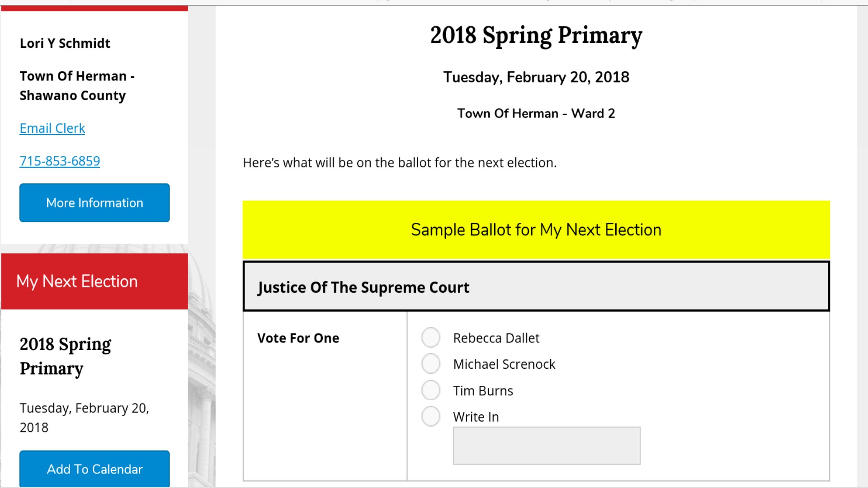Click the clerk name Lori Y Schmidt
Image resolution: width=868 pixels, height=488 pixels.
click(x=65, y=43)
